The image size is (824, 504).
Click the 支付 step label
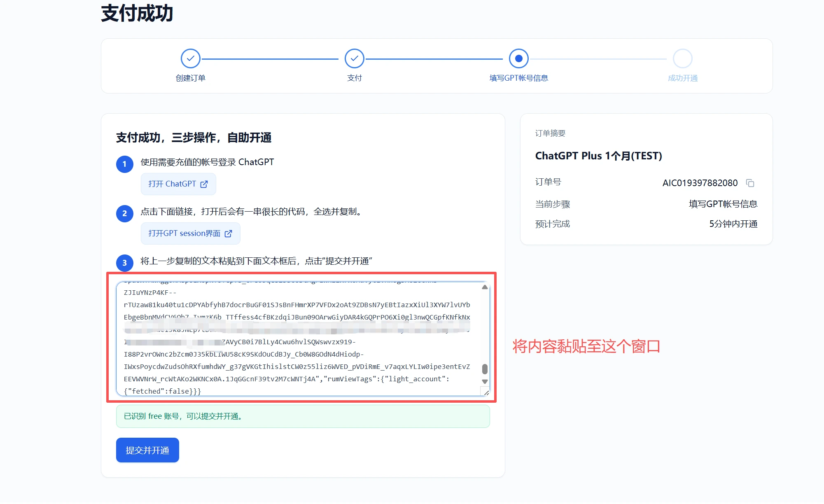[354, 78]
